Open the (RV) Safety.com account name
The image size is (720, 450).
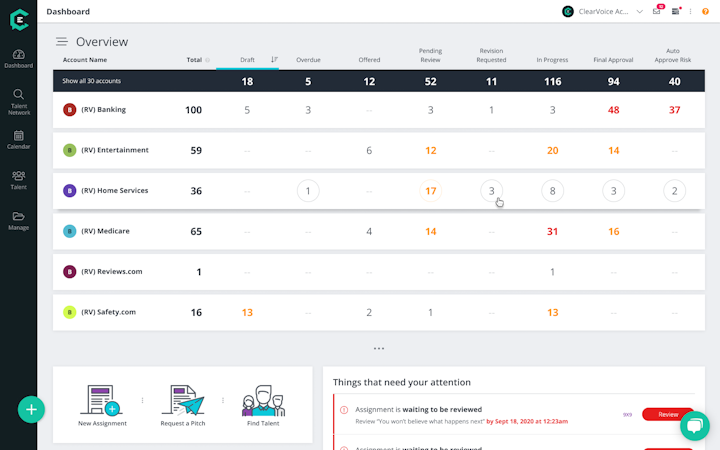click(108, 312)
